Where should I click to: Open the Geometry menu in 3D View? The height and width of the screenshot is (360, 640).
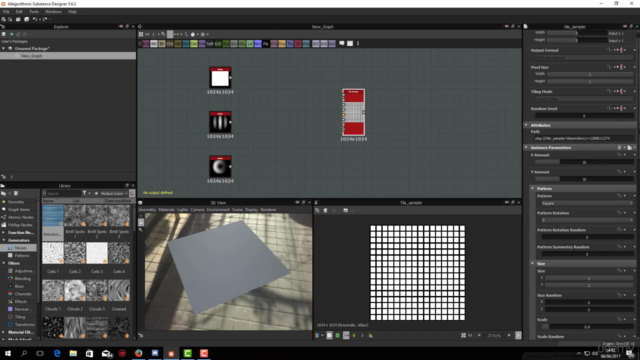coord(147,210)
